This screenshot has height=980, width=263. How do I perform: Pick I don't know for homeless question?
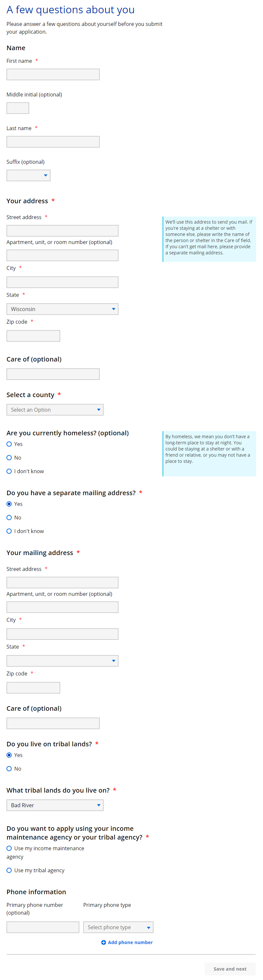[x=9, y=471]
